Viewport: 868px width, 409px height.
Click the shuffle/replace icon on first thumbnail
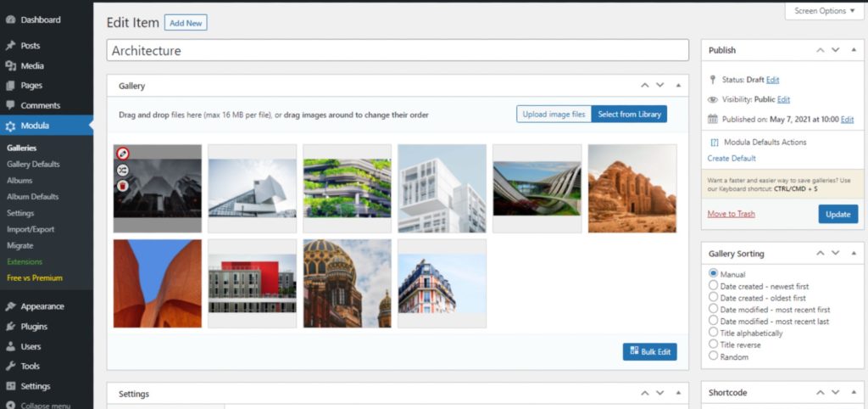coord(123,170)
